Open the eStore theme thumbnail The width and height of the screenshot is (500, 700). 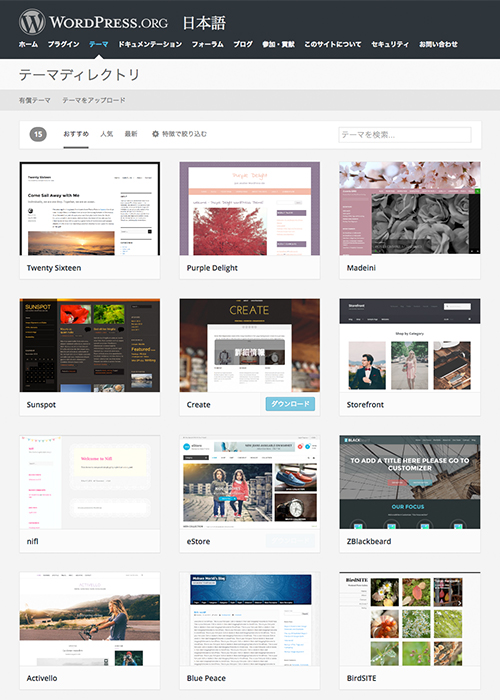coord(250,482)
